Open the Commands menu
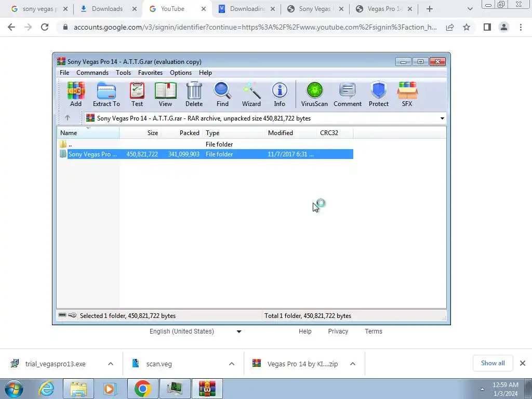 pyautogui.click(x=92, y=73)
